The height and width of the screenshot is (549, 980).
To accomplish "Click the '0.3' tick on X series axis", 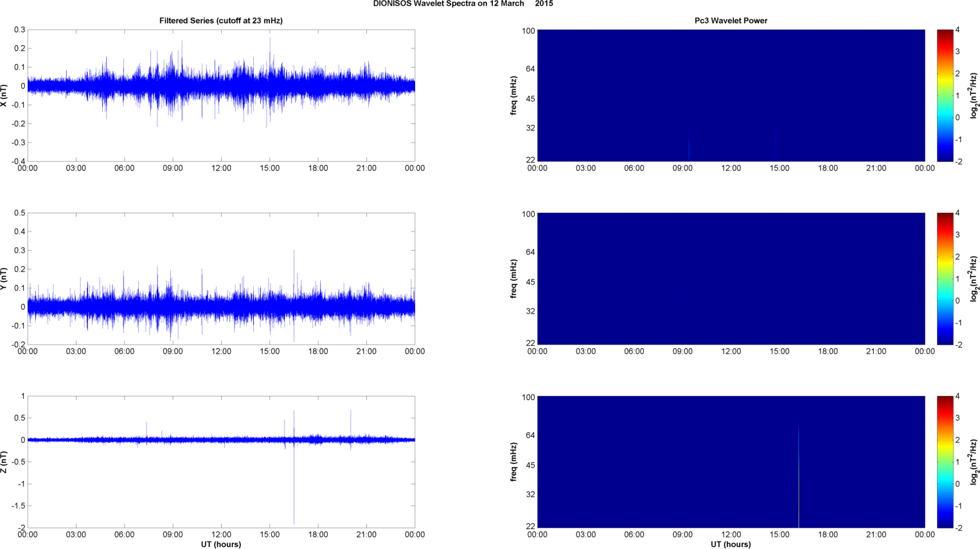I will point(20,30).
